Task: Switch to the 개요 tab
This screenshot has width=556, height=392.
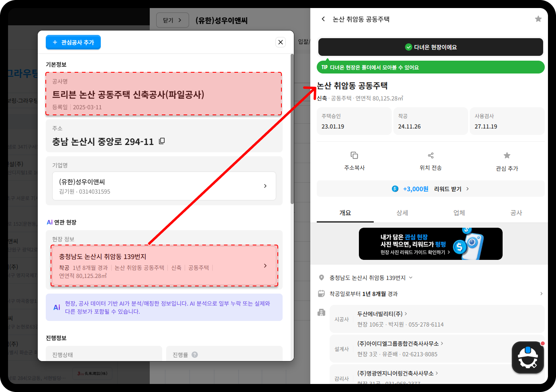Action: 345,213
